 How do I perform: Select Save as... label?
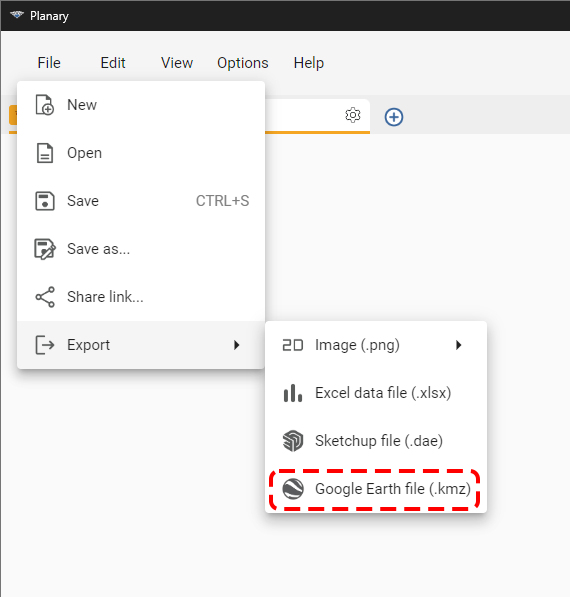coord(98,249)
